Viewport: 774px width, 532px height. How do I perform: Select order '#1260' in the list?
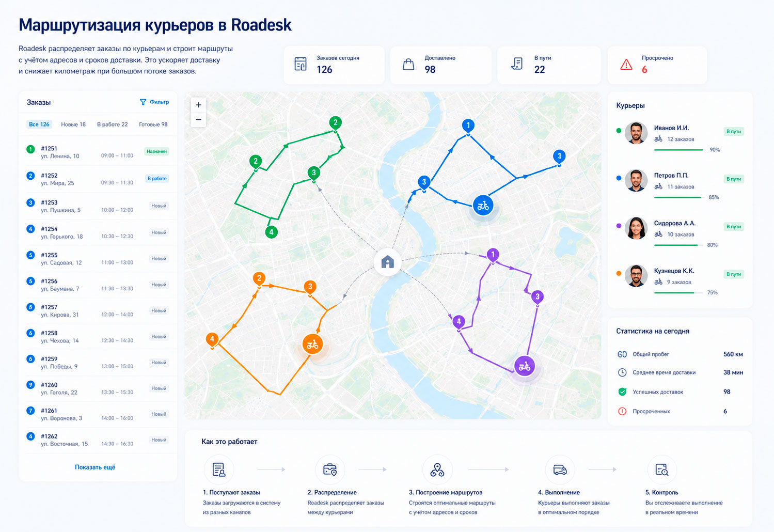(x=97, y=388)
